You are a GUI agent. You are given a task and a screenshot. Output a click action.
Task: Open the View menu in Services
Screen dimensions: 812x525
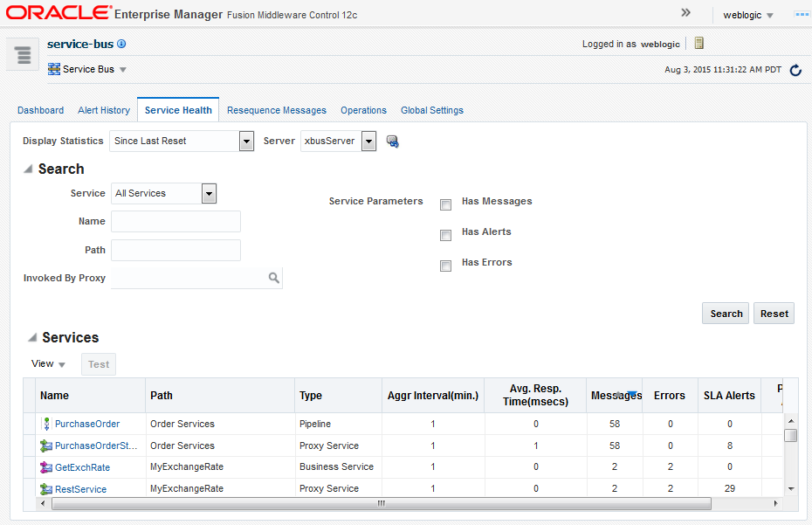48,363
